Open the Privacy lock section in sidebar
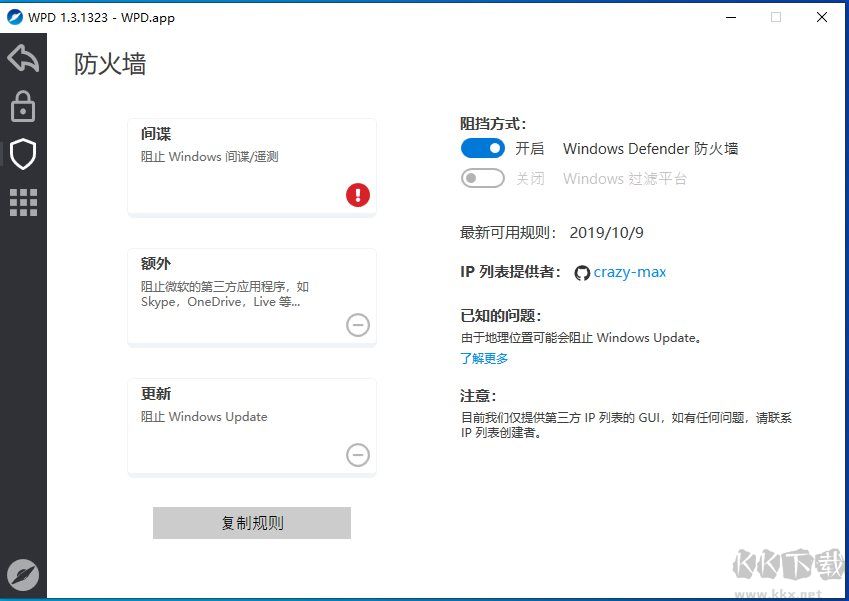This screenshot has height=601, width=849. point(23,106)
